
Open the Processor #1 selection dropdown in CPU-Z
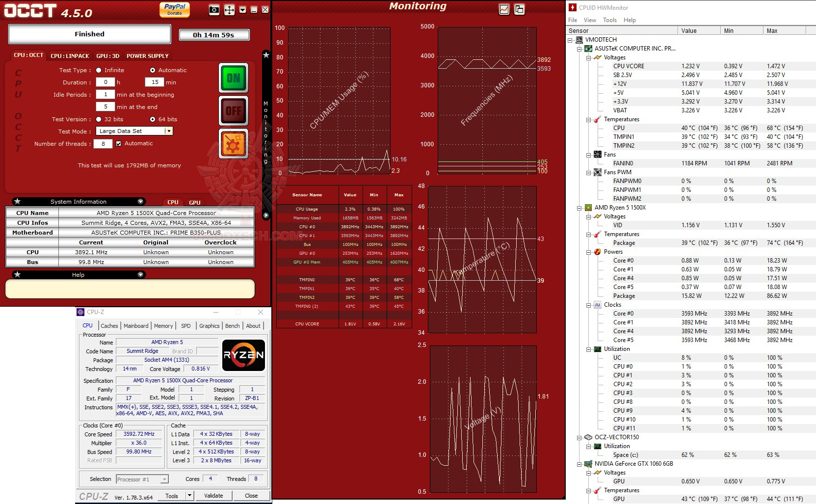165,479
